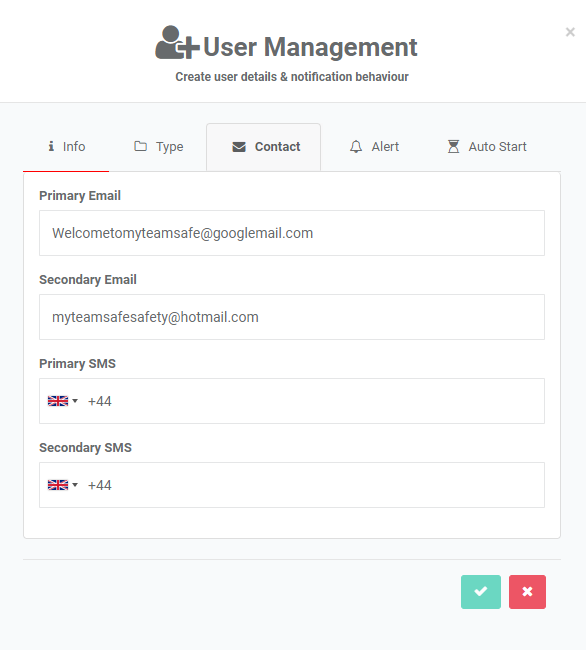Image resolution: width=586 pixels, height=650 pixels.
Task: Click the info 'i' icon in tabs
Action: pyautogui.click(x=51, y=146)
